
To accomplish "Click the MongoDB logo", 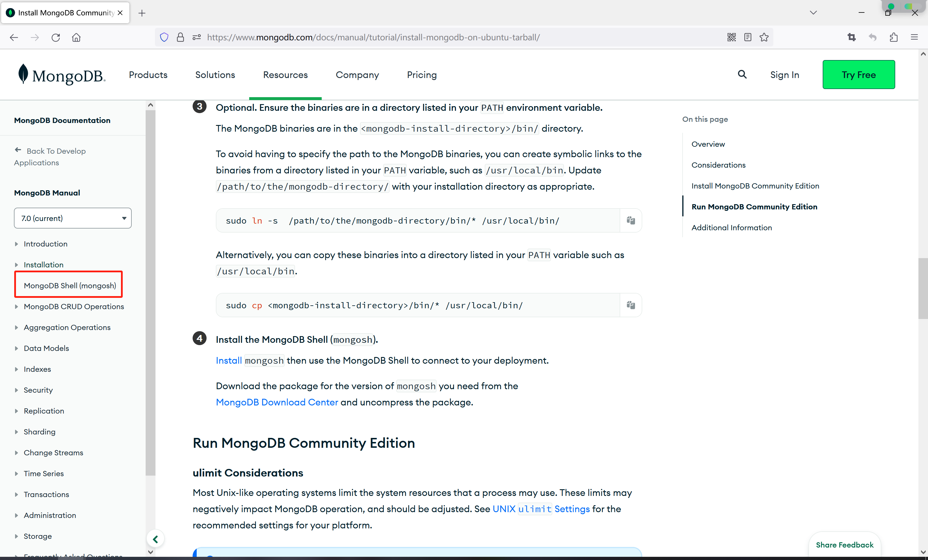I will pos(62,75).
